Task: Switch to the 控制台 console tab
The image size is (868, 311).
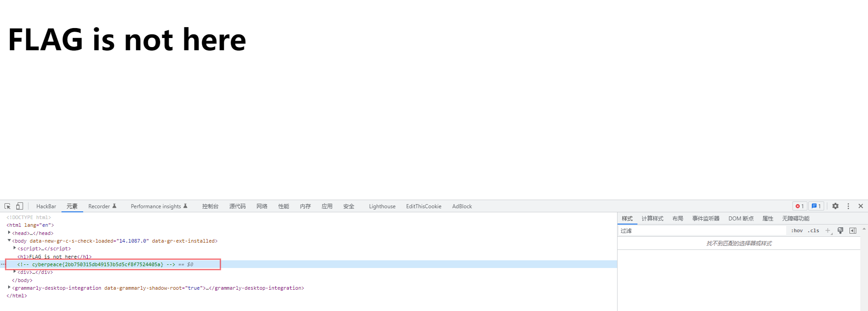Action: pyautogui.click(x=210, y=206)
